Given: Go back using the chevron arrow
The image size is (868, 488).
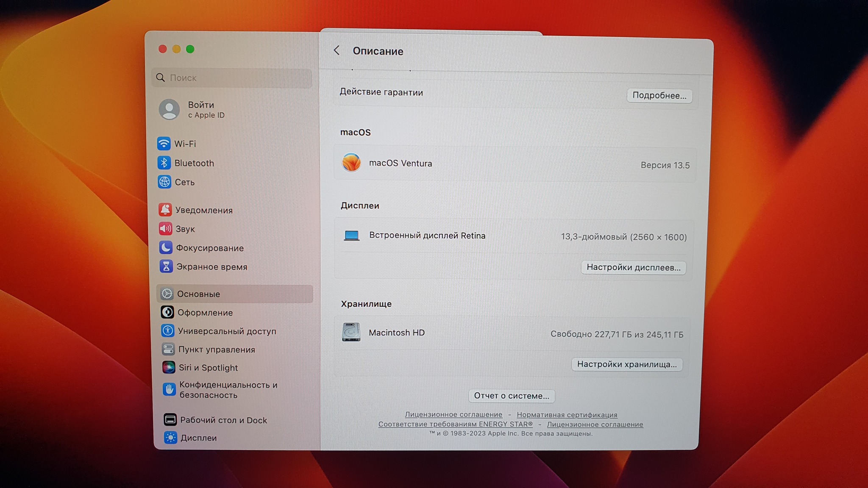Looking at the screenshot, I should click(x=337, y=51).
